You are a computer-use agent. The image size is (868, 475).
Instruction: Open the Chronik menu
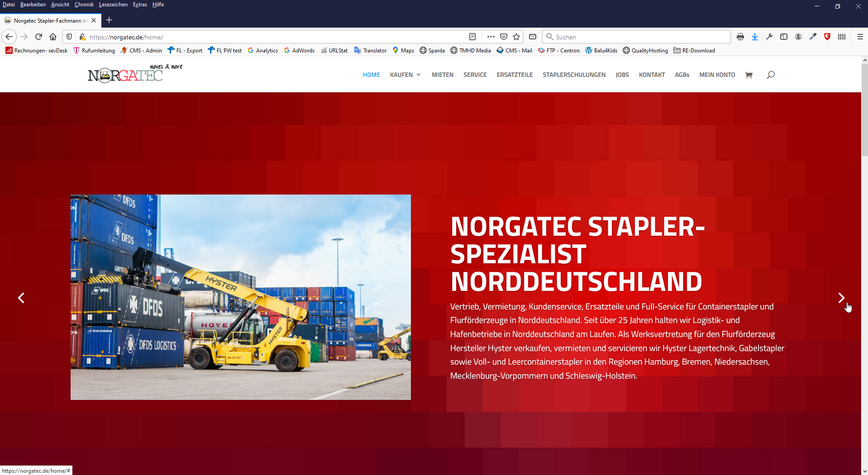(x=84, y=5)
